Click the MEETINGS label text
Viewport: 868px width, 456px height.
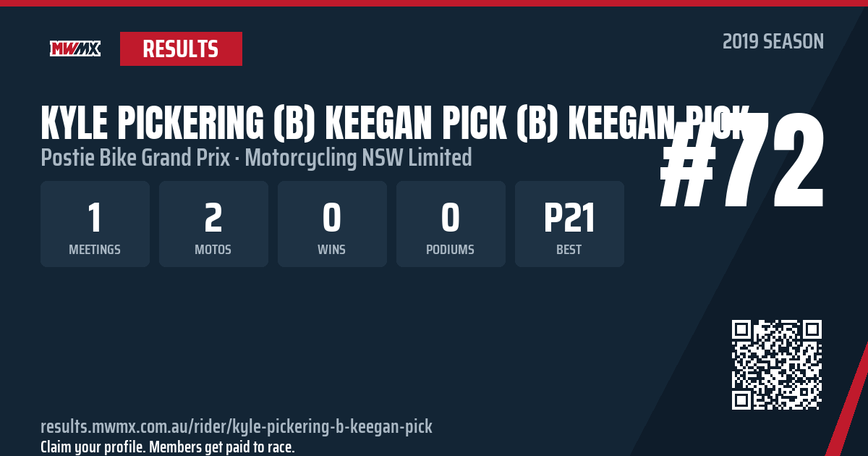click(x=95, y=250)
